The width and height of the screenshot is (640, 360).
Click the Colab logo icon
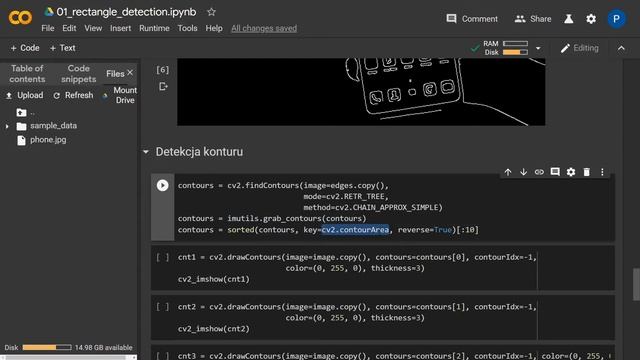[20, 18]
